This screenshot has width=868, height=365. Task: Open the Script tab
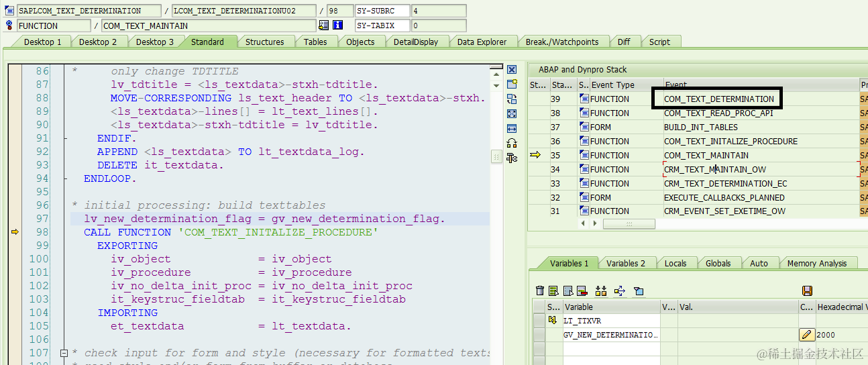659,42
